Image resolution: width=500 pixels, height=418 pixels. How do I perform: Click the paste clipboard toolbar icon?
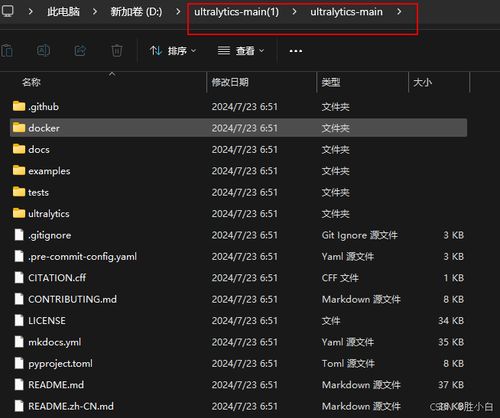click(x=7, y=51)
